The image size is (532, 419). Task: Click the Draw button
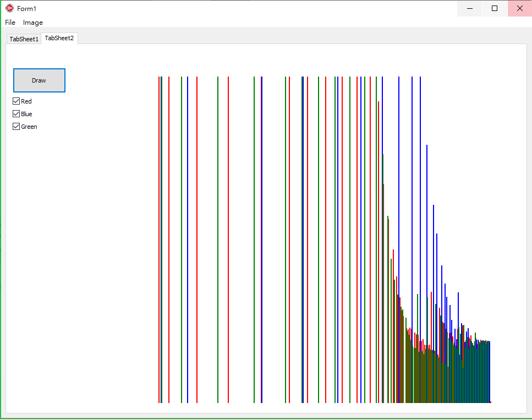coord(39,80)
